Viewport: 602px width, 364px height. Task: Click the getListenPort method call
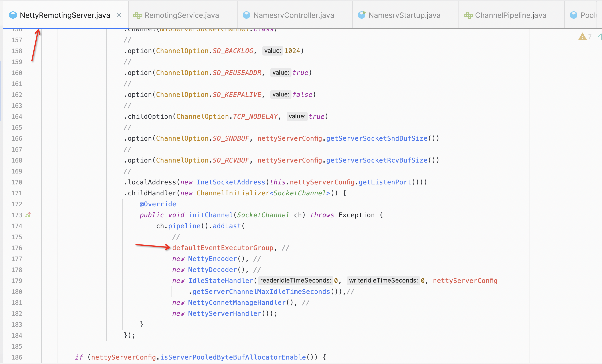[x=385, y=182]
